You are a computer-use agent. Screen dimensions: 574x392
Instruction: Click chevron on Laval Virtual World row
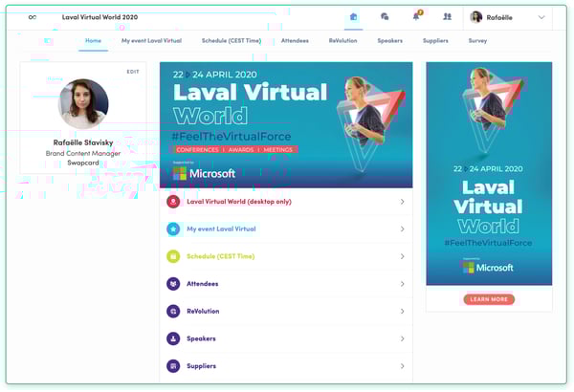pyautogui.click(x=403, y=202)
